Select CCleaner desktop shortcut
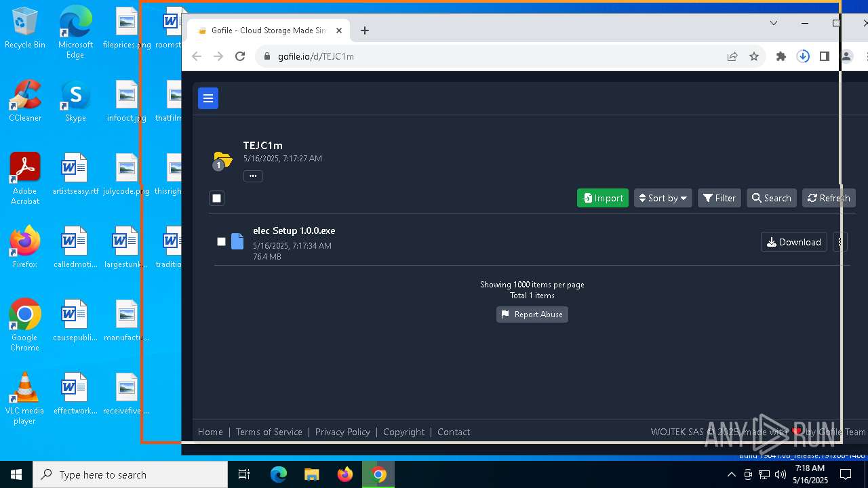 click(x=25, y=102)
